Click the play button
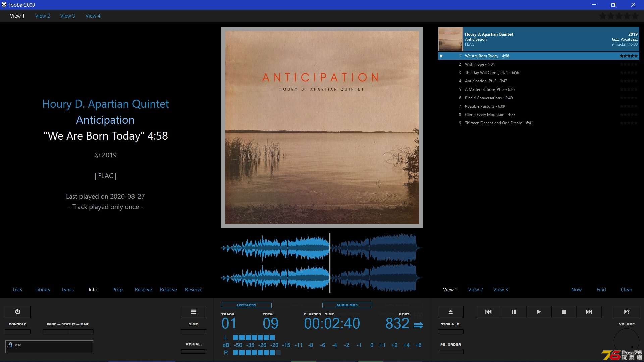 tap(539, 312)
